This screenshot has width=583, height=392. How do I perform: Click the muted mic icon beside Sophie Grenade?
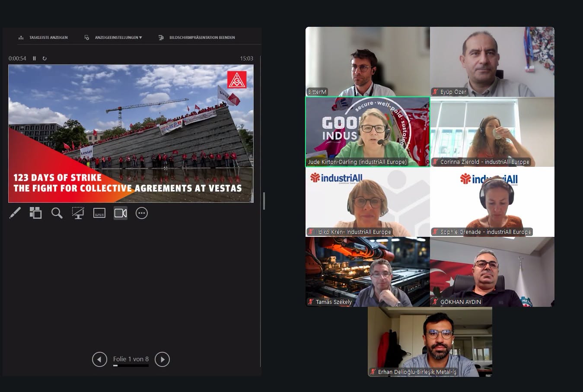pyautogui.click(x=435, y=232)
